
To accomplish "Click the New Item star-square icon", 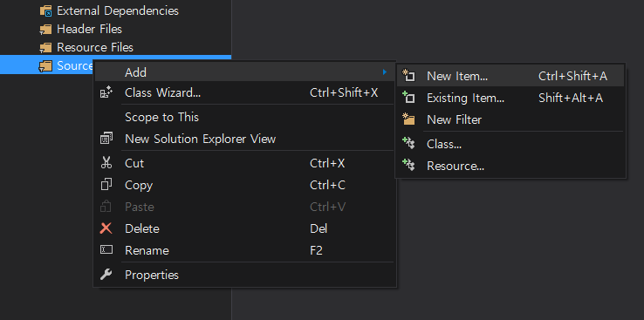I will (408, 76).
